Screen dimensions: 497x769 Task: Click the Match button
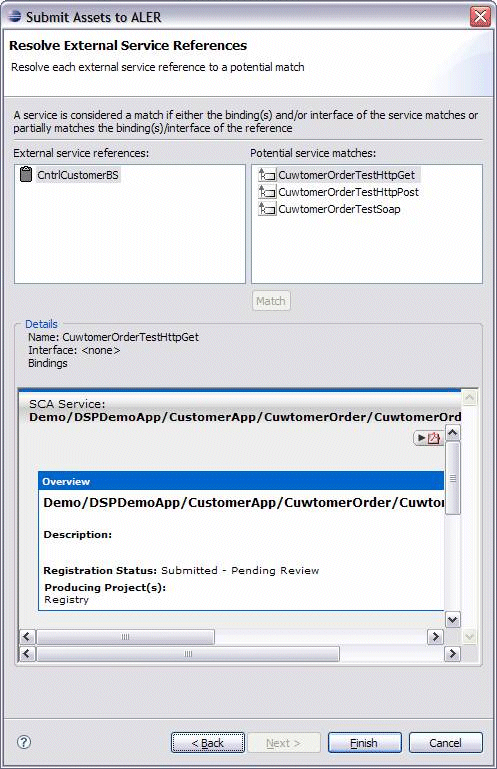click(271, 301)
